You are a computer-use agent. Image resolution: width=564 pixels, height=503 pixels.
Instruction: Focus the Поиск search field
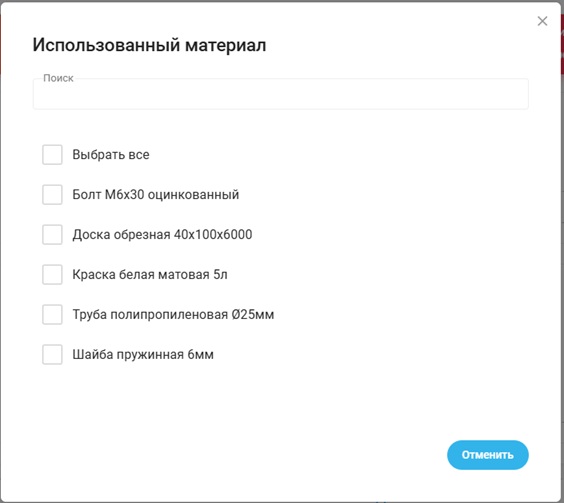click(x=281, y=94)
